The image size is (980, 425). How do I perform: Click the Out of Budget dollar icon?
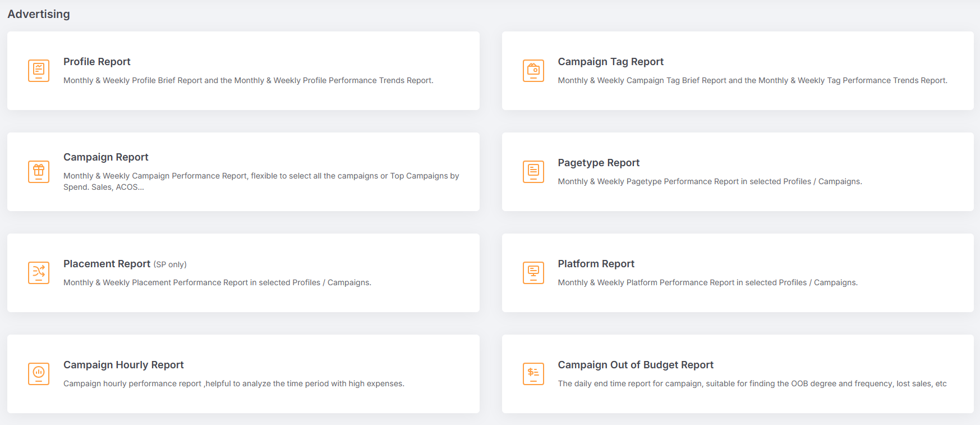pyautogui.click(x=533, y=373)
